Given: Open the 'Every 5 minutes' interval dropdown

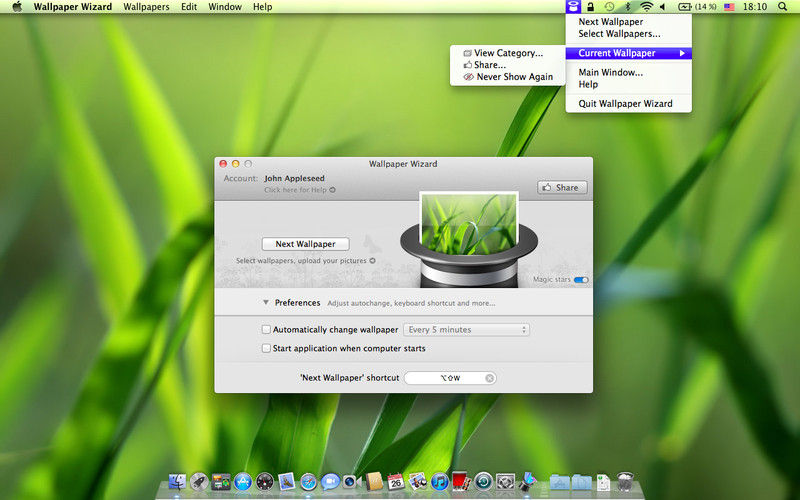Looking at the screenshot, I should [x=466, y=330].
